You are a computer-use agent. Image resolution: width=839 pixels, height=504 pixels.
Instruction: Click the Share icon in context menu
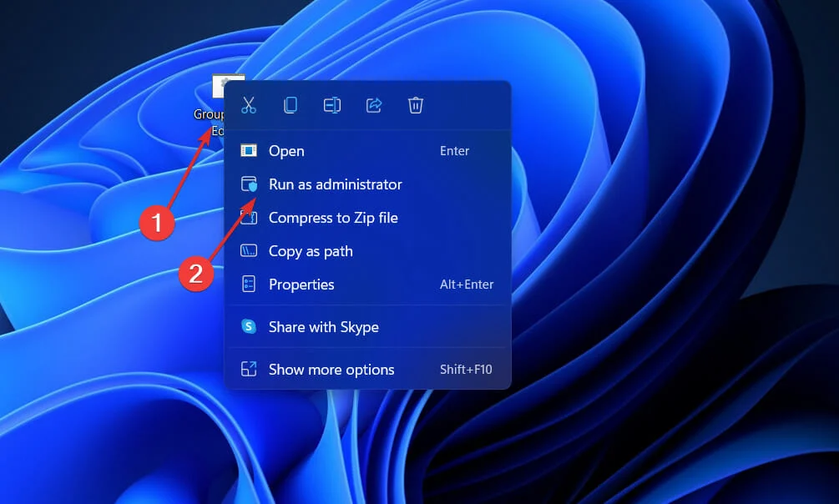tap(373, 105)
